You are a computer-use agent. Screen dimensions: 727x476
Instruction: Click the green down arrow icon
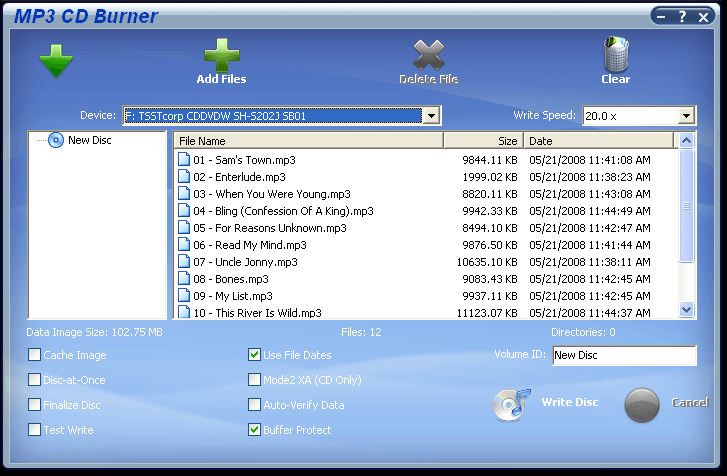point(56,61)
